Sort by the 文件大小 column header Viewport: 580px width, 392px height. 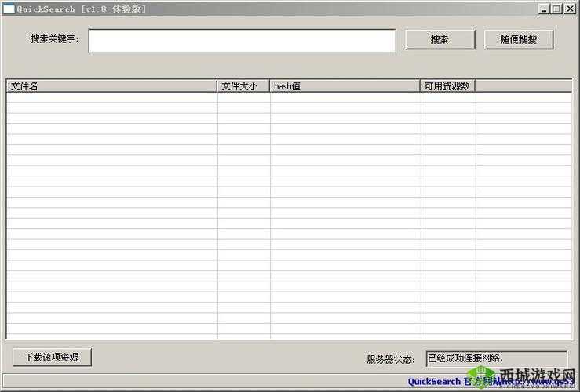[243, 86]
